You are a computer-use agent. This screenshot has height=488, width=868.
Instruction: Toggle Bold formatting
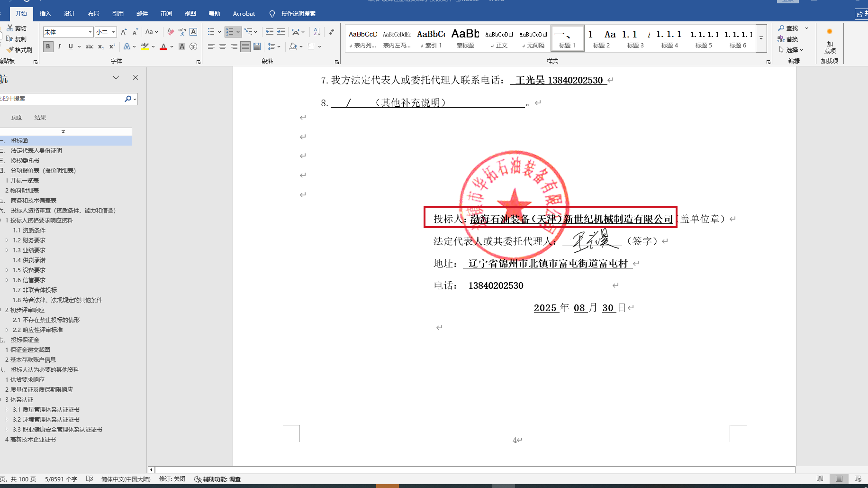coord(48,46)
